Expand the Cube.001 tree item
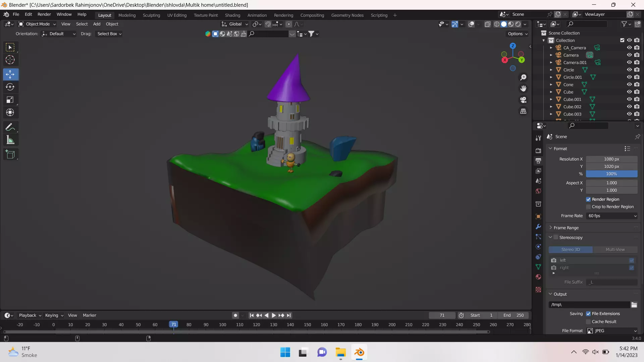 point(551,100)
